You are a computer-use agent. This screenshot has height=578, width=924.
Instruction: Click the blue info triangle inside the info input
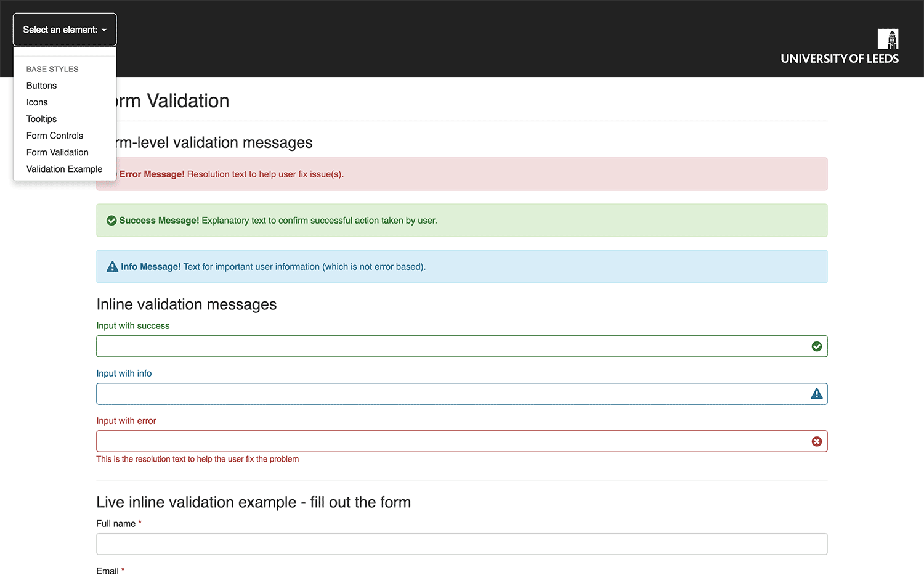[x=817, y=393]
